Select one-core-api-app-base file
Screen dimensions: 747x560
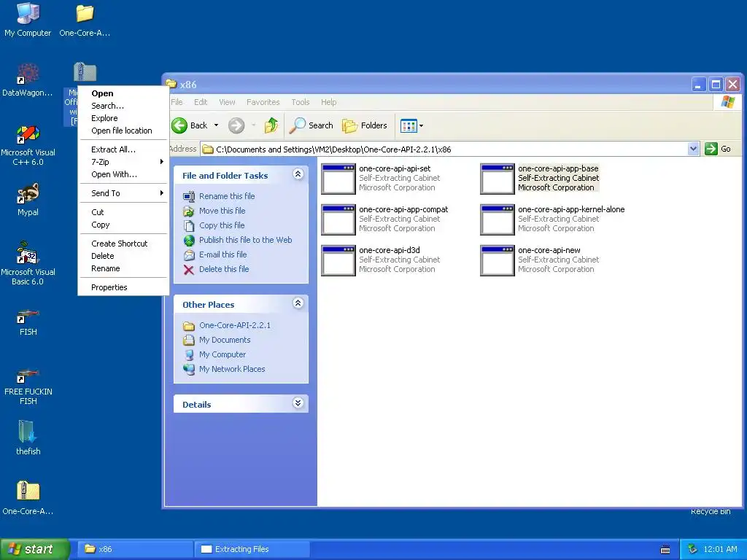(x=540, y=179)
